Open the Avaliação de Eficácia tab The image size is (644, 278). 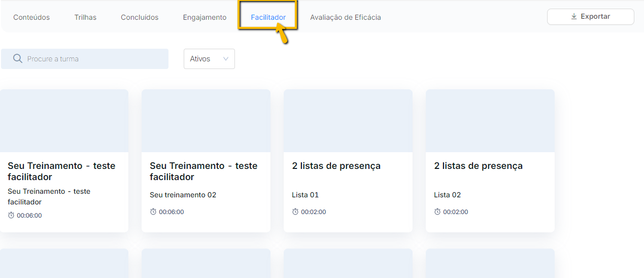[x=346, y=17]
